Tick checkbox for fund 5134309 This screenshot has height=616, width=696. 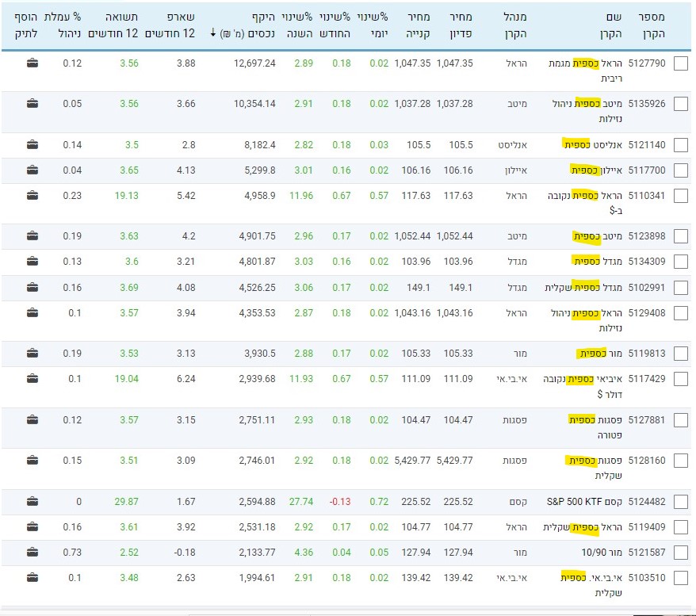click(680, 262)
